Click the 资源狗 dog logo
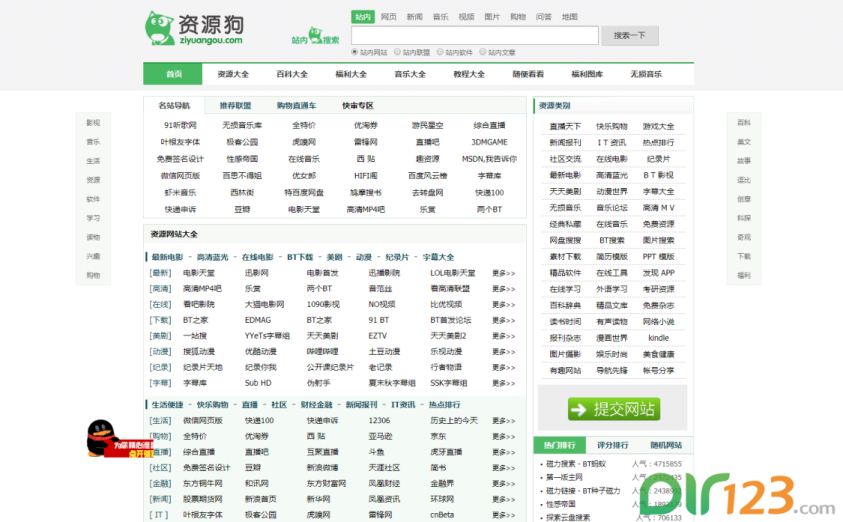The height and width of the screenshot is (522, 843). tap(194, 28)
